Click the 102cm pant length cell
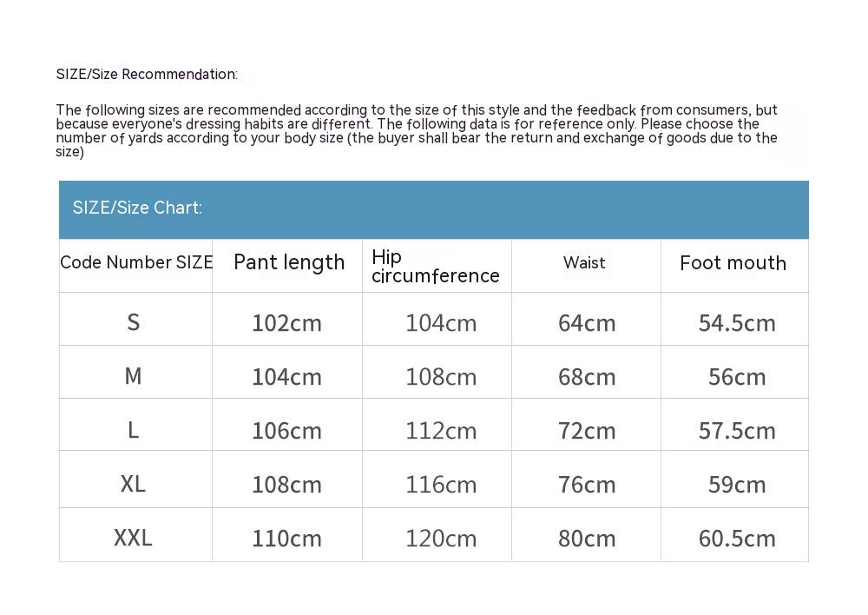Image resolution: width=868 pixels, height=615 pixels. [x=286, y=323]
